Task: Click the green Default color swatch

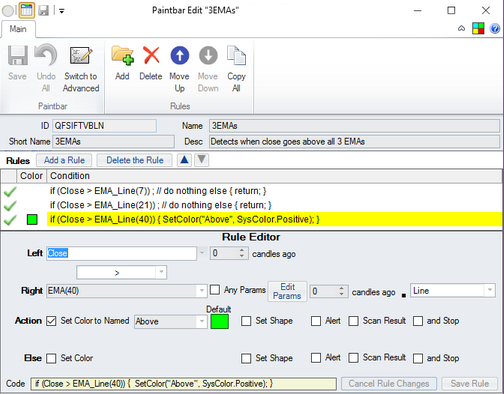Action: click(x=220, y=322)
